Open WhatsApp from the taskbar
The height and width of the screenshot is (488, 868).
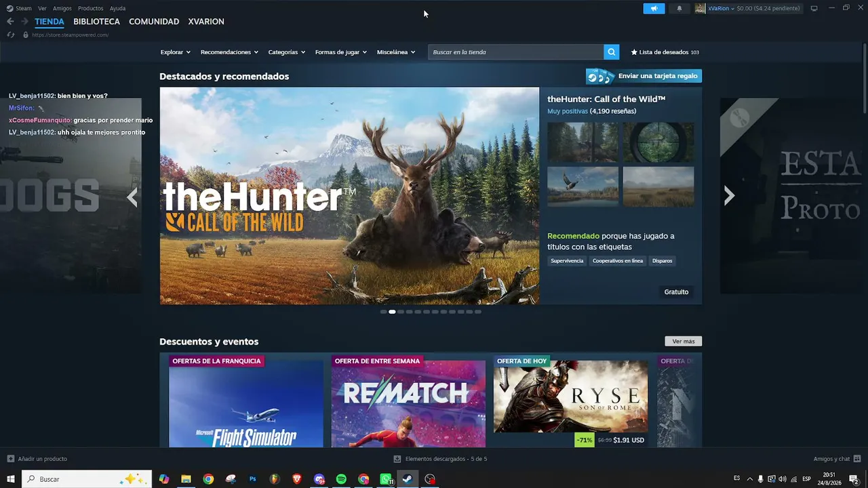pyautogui.click(x=386, y=479)
